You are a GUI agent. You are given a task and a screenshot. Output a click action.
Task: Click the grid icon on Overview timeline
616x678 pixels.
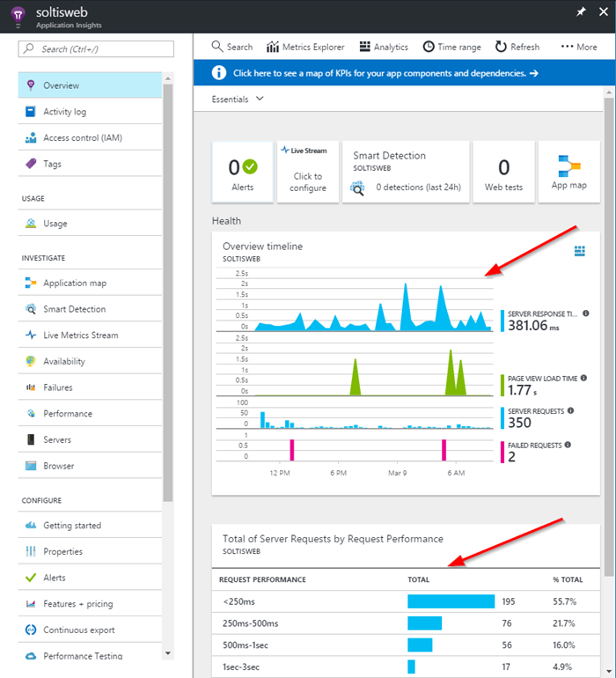pos(580,251)
